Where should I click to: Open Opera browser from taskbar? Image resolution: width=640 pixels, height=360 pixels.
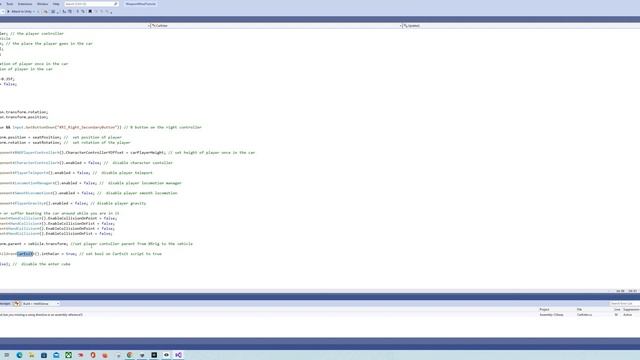coord(93,355)
